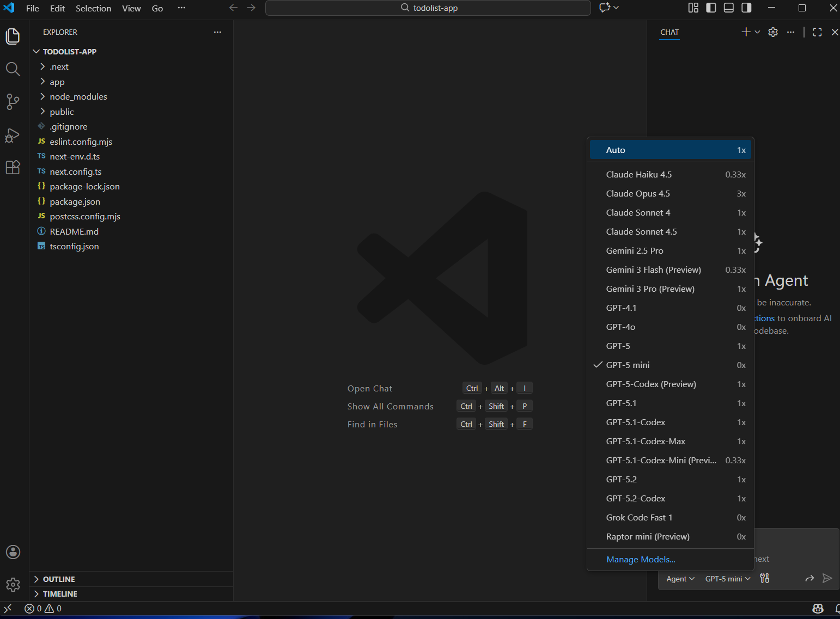Click the todolist-app command center search box
The width and height of the screenshot is (840, 619).
tap(428, 8)
